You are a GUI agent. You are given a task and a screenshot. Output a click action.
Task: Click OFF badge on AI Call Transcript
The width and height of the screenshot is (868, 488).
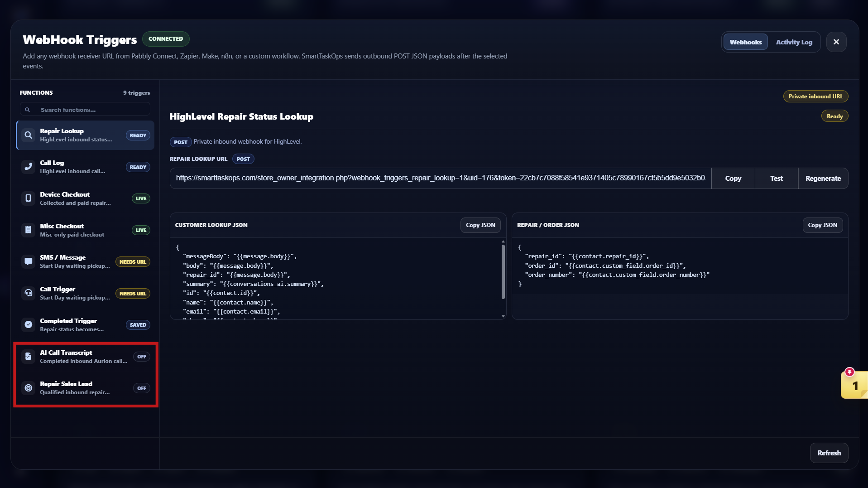142,357
